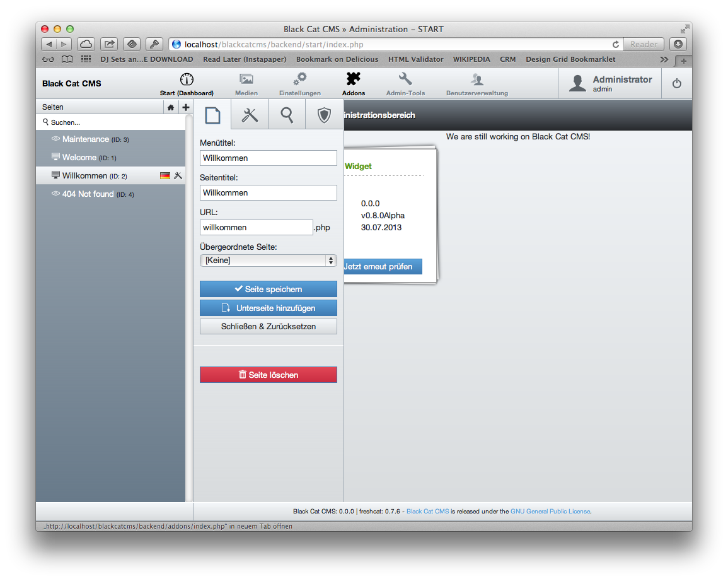The width and height of the screenshot is (728, 581).
Task: Switch to the shield permissions tab
Action: tap(324, 115)
